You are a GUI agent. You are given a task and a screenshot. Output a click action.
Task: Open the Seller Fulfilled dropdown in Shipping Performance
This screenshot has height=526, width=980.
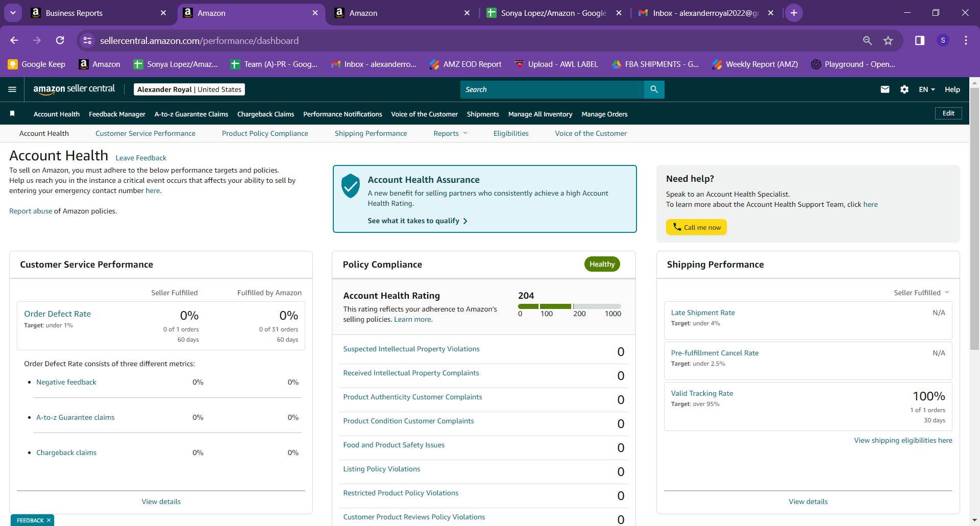[x=921, y=293]
